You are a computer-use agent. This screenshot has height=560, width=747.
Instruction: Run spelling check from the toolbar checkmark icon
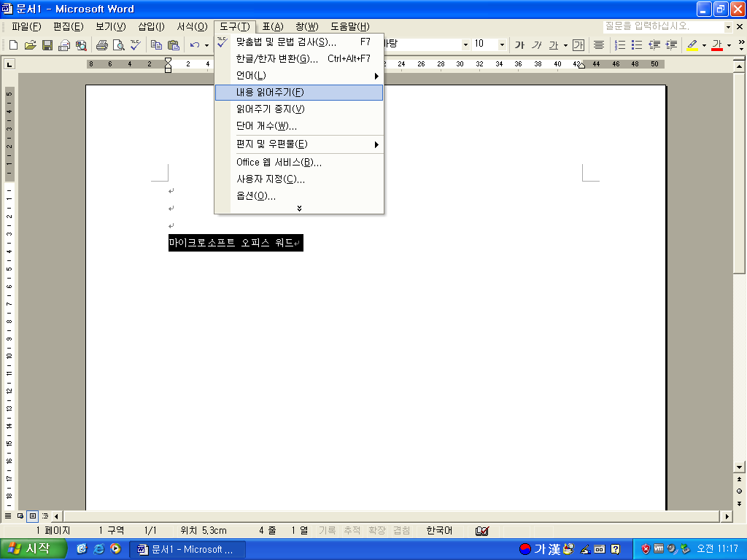coord(135,45)
